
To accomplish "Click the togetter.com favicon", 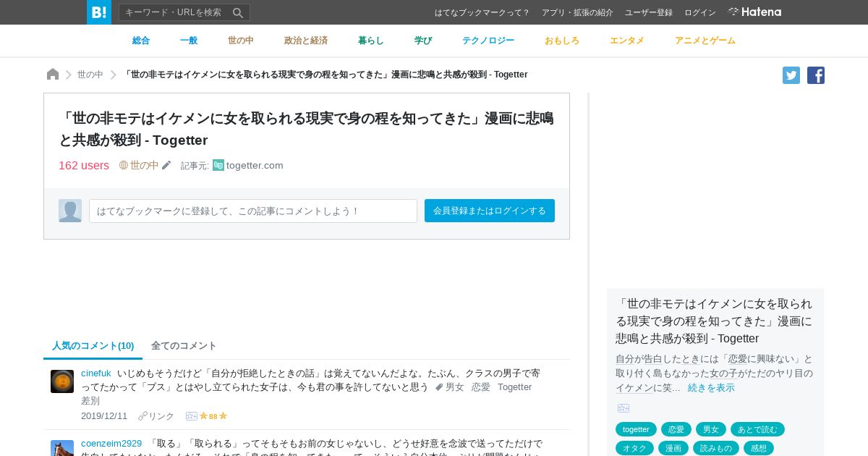I will 218,165.
